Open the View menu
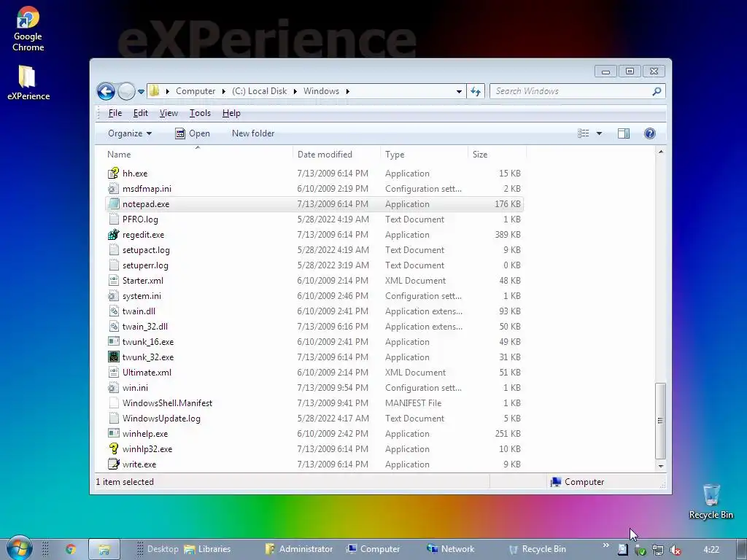Image resolution: width=747 pixels, height=560 pixels. tap(169, 113)
